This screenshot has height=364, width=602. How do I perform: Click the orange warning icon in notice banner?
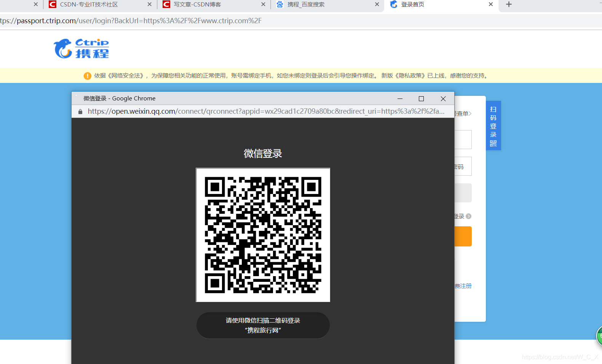tap(87, 76)
